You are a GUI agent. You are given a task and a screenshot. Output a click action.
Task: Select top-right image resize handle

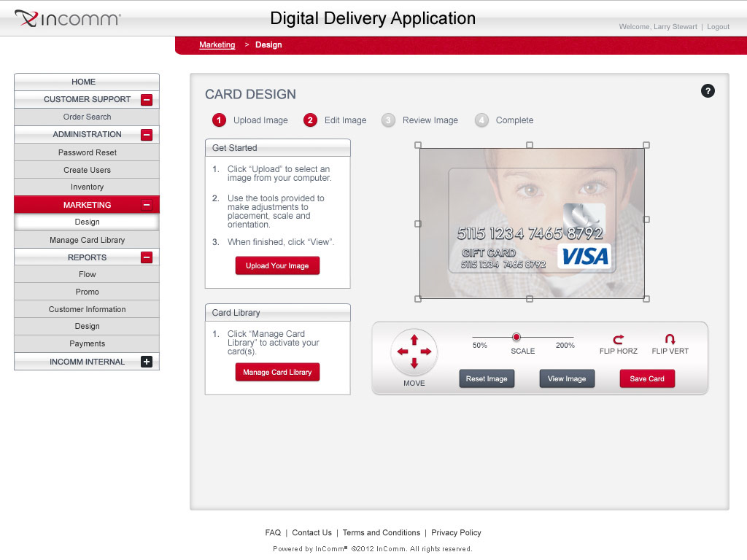coord(646,145)
